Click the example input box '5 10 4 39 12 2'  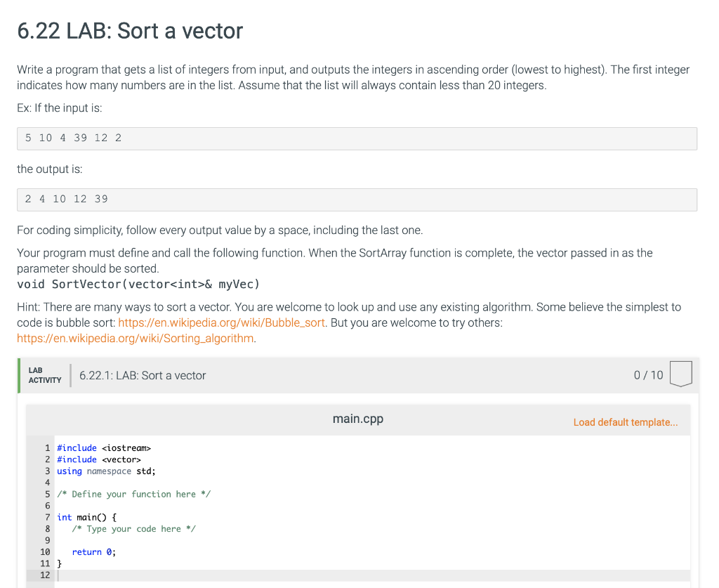357,138
